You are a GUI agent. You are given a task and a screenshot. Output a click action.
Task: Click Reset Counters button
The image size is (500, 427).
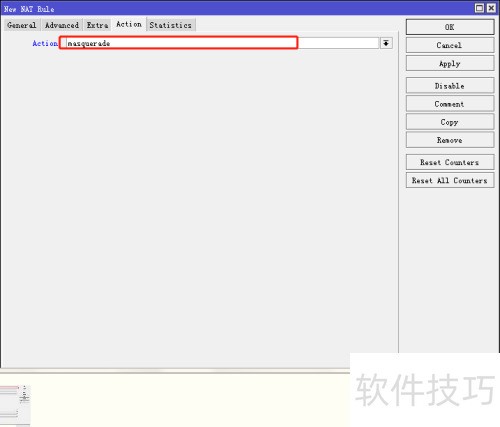pyautogui.click(x=450, y=162)
